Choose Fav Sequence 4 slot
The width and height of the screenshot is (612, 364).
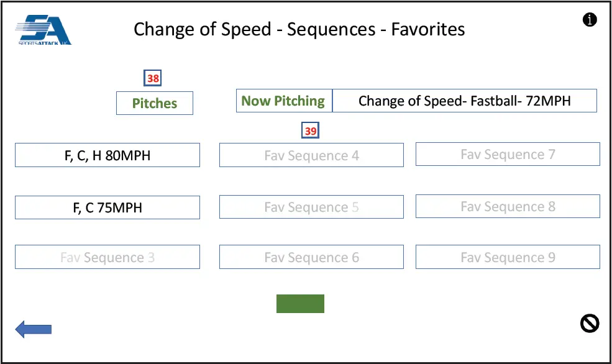(311, 155)
